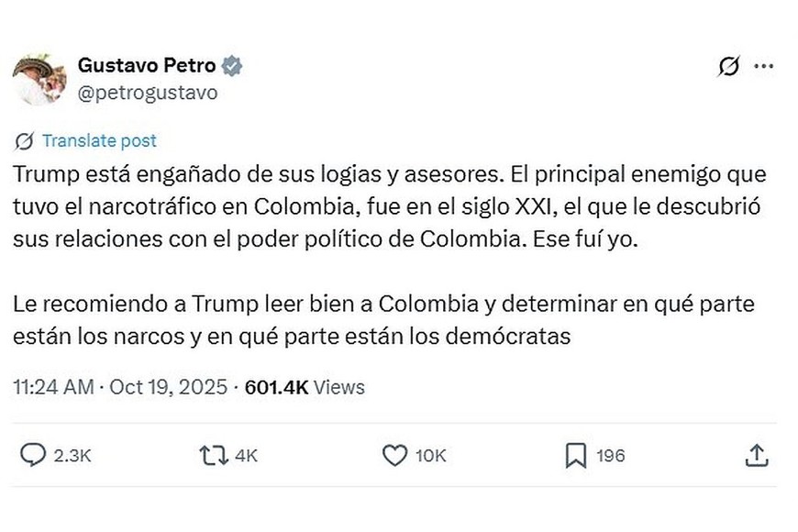Toggle repost for this tweet
The height and width of the screenshot is (532, 798).
(213, 453)
